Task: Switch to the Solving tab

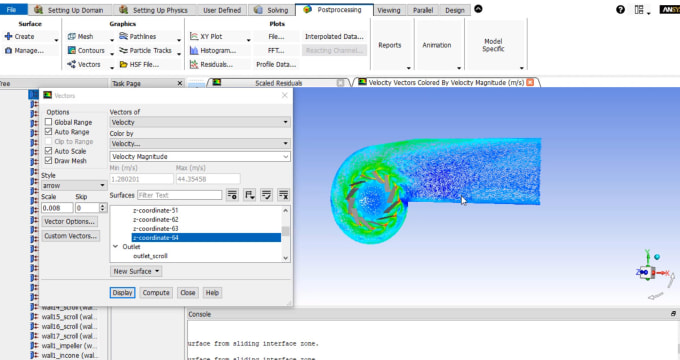Action: pyautogui.click(x=271, y=10)
